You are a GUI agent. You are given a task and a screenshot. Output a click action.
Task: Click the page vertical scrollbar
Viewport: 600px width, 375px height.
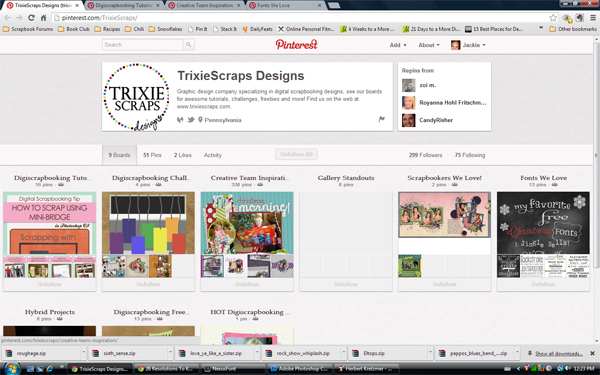pos(597,155)
